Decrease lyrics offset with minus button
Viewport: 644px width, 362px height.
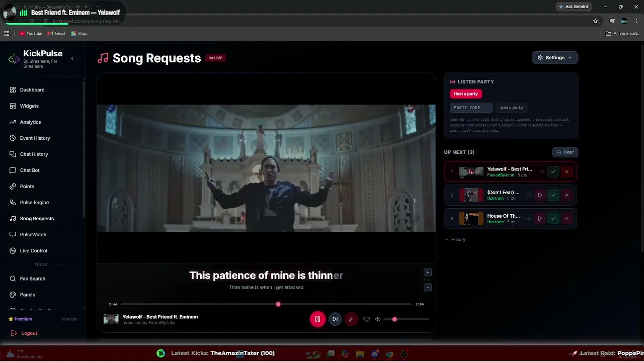point(428,288)
